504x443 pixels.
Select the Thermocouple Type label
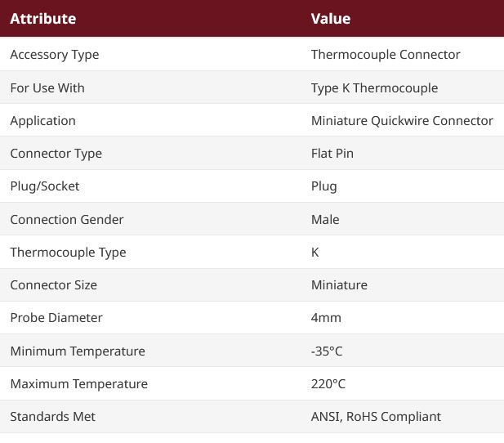point(68,253)
